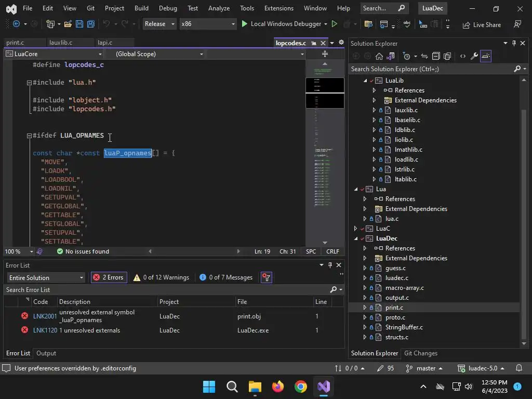Select lbaselib.c in Solution Explorer

pos(407,120)
